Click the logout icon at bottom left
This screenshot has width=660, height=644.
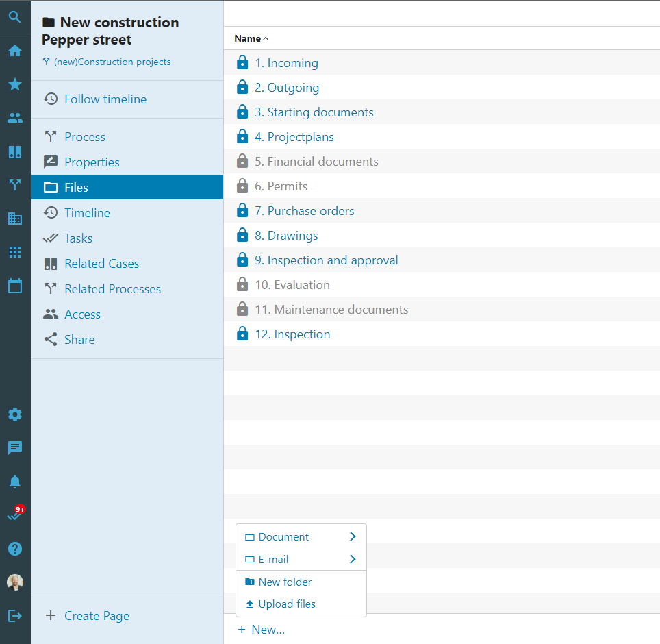click(x=15, y=616)
